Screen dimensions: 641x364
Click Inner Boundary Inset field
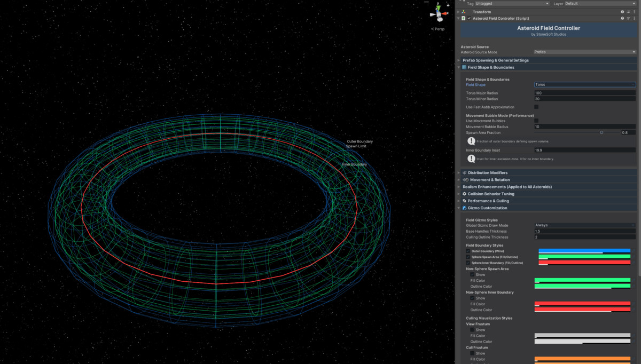coord(585,151)
